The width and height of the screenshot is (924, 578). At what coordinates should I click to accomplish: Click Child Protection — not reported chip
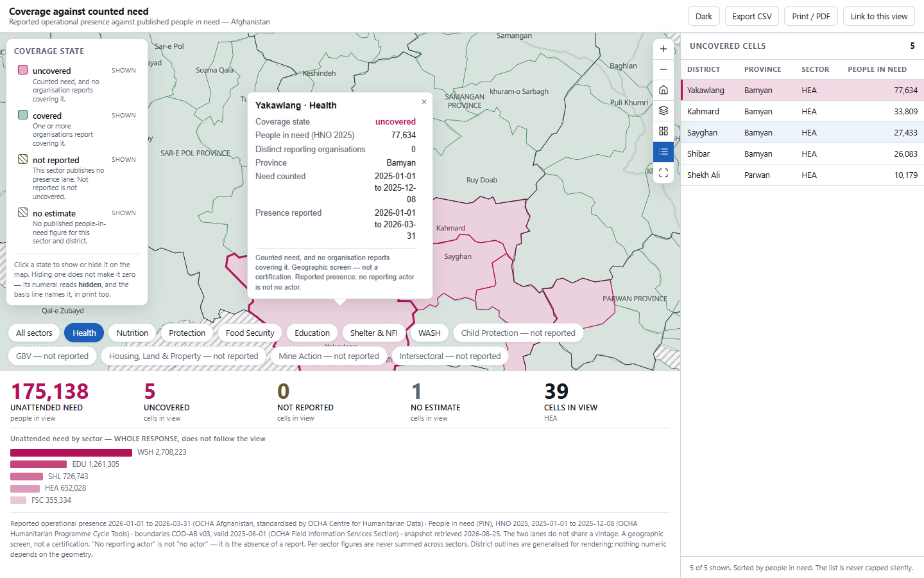pos(518,333)
